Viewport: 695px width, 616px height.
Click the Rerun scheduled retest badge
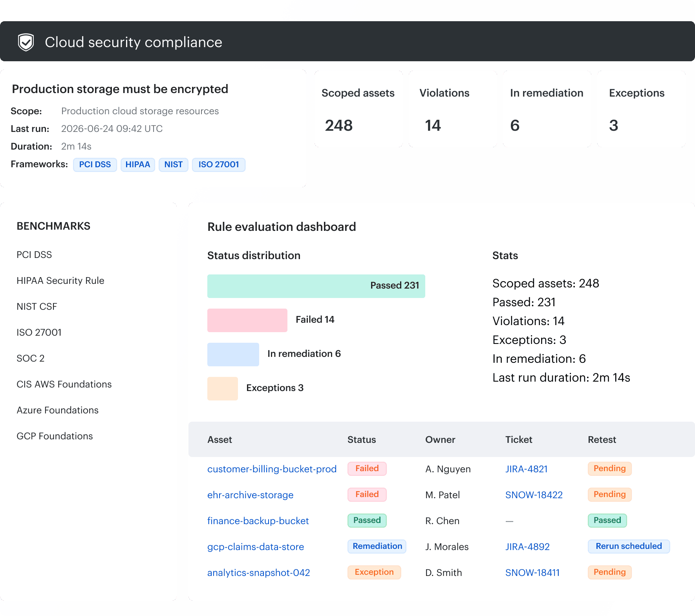click(x=629, y=546)
